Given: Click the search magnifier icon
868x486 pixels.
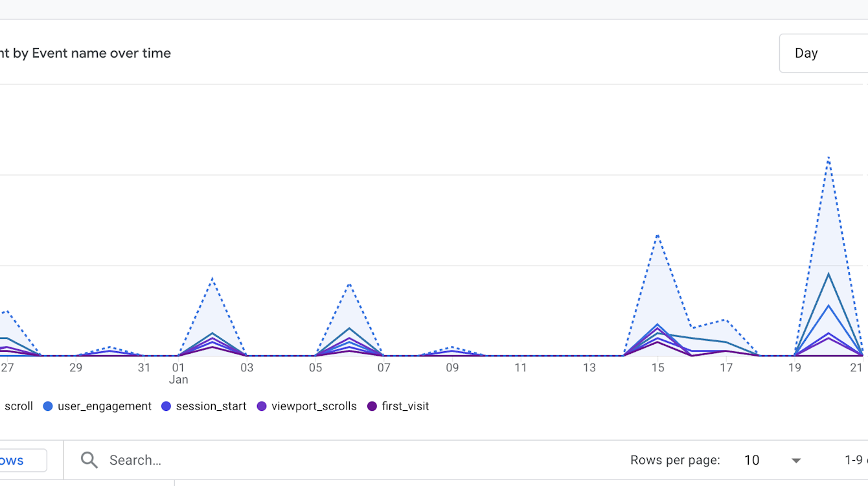Looking at the screenshot, I should [x=89, y=460].
